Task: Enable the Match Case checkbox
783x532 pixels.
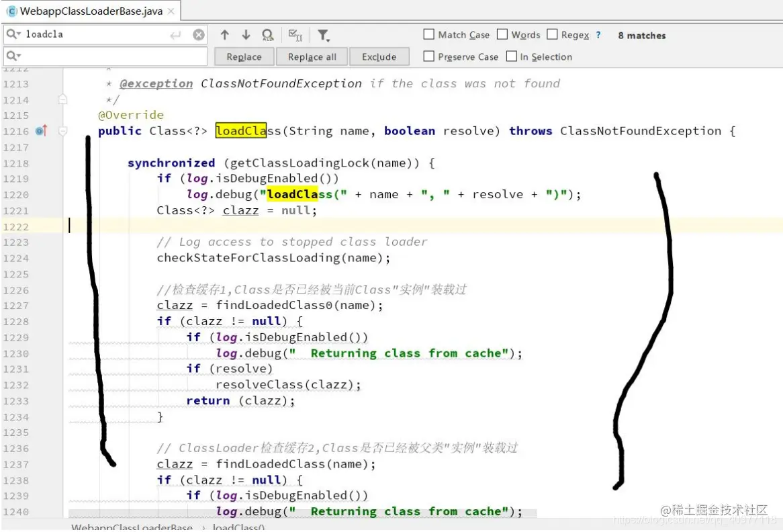Action: pyautogui.click(x=428, y=34)
